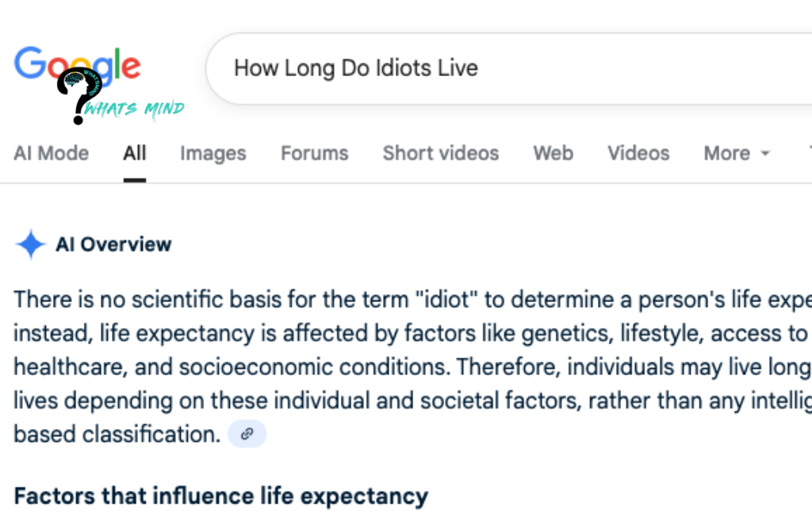Switch to the Short videos tab
This screenshot has width=812, height=525.
[440, 153]
